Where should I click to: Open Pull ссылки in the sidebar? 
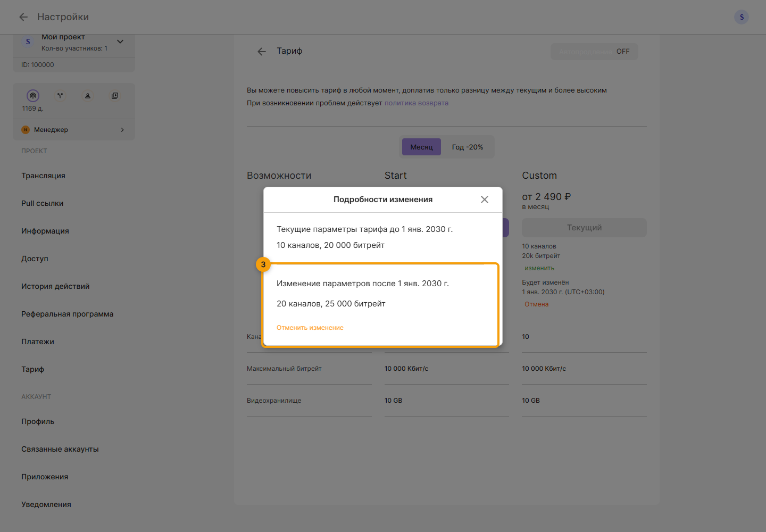pos(42,203)
